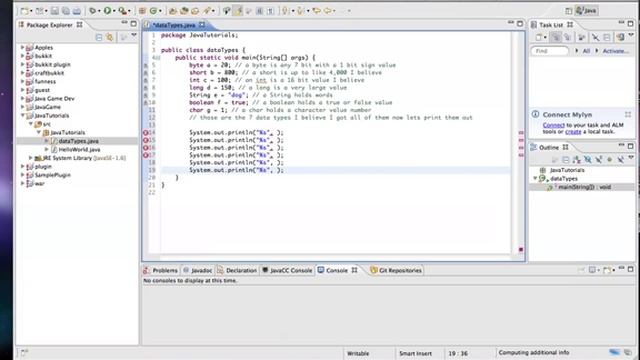The image size is (640, 360).
Task: Click the create local task link
Action: pos(573,132)
